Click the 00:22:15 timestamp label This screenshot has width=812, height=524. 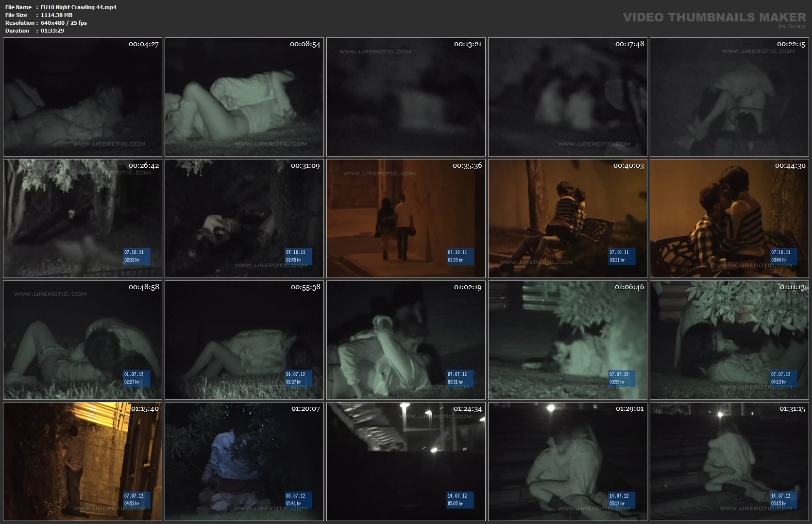click(x=791, y=44)
